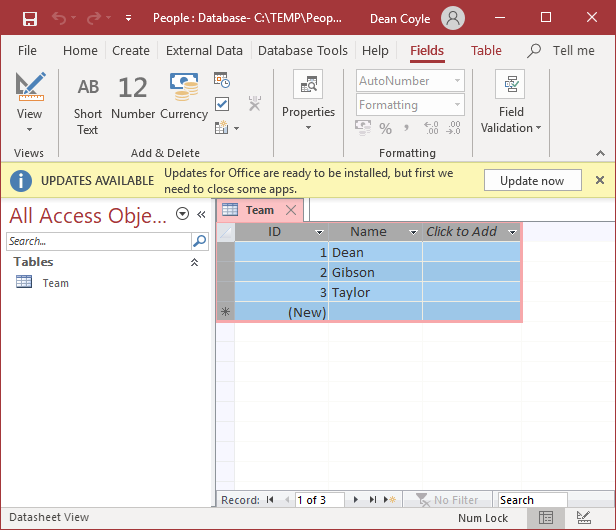Apply Percent format icon

(x=385, y=128)
